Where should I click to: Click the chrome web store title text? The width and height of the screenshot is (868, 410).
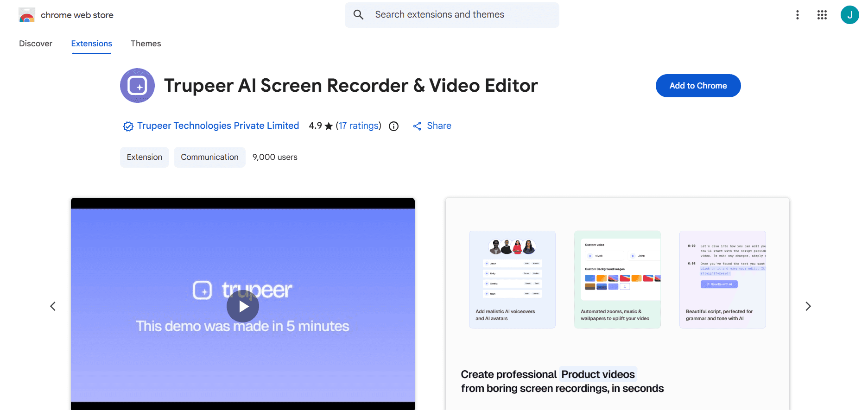[x=77, y=15]
